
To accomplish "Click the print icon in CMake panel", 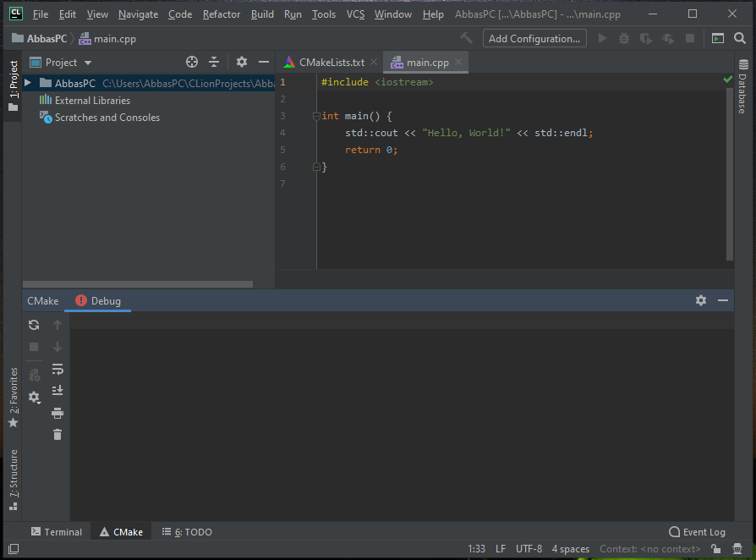I will tap(58, 413).
